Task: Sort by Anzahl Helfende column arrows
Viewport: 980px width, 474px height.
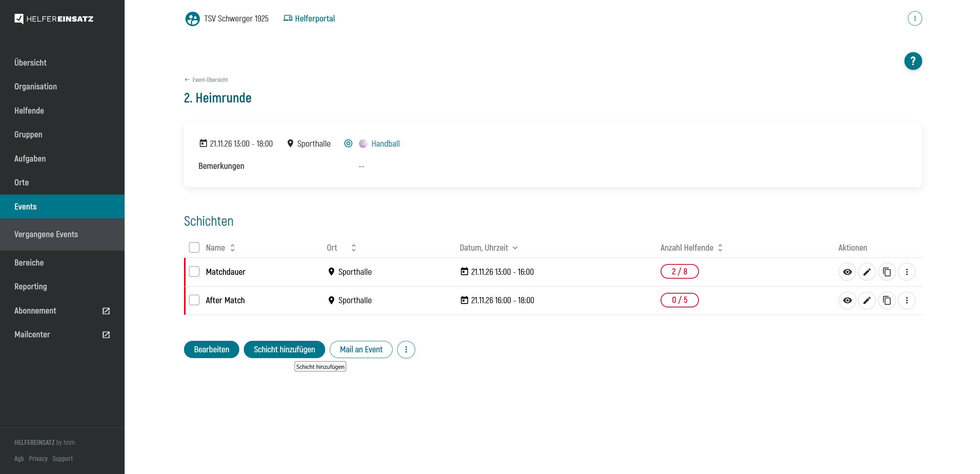Action: coord(720,248)
